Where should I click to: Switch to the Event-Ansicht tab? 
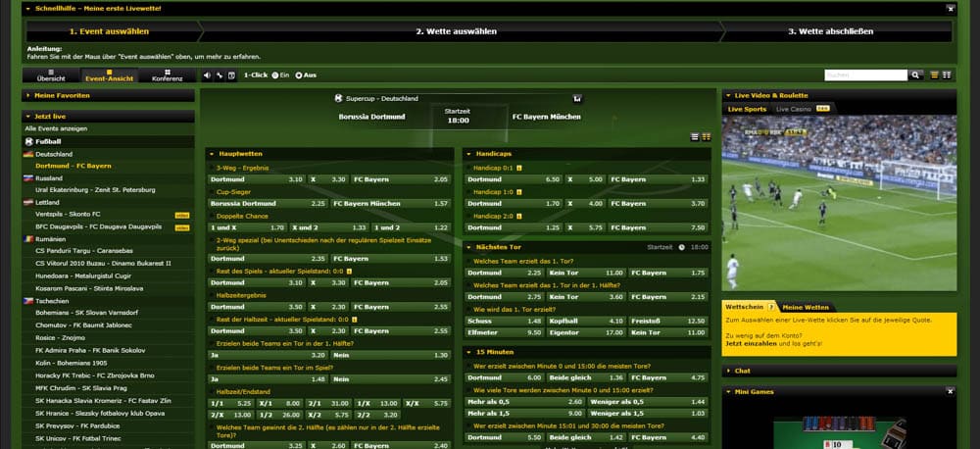point(110,75)
